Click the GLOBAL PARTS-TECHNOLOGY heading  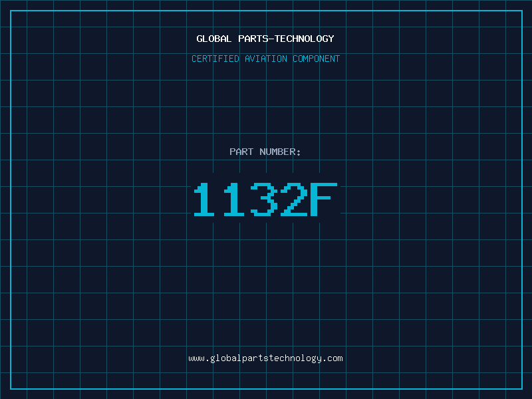(x=265, y=39)
